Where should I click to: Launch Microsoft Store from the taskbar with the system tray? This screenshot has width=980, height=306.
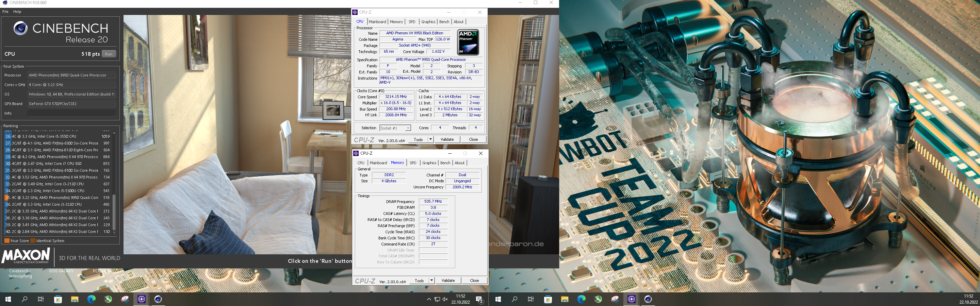58,299
